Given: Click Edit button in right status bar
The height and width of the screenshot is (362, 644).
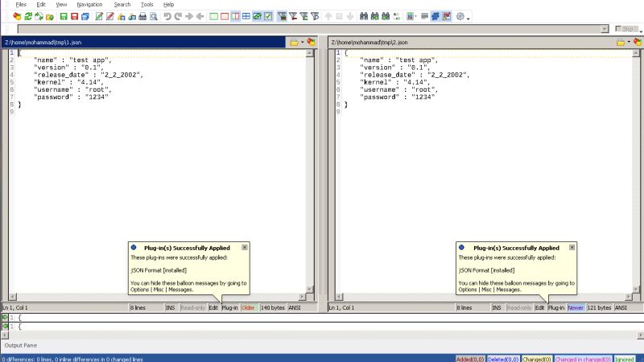Looking at the screenshot, I should point(539,307).
